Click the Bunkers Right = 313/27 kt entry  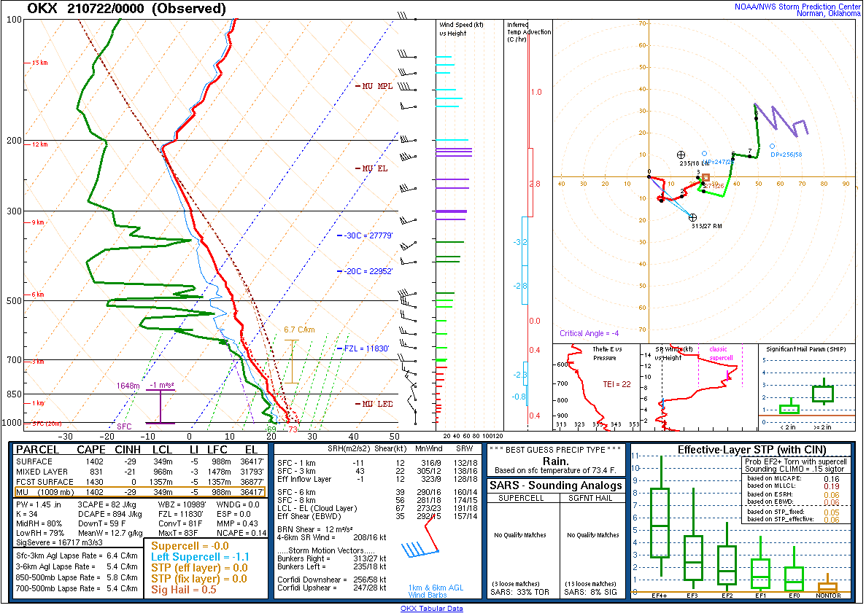coord(331,558)
